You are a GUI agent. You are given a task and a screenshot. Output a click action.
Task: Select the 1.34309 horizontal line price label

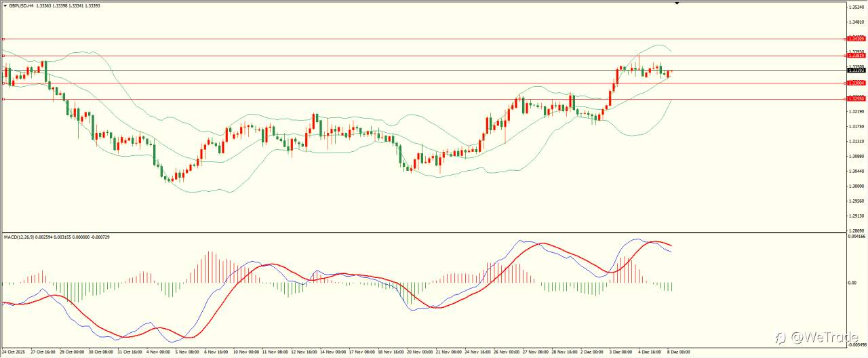click(x=856, y=39)
